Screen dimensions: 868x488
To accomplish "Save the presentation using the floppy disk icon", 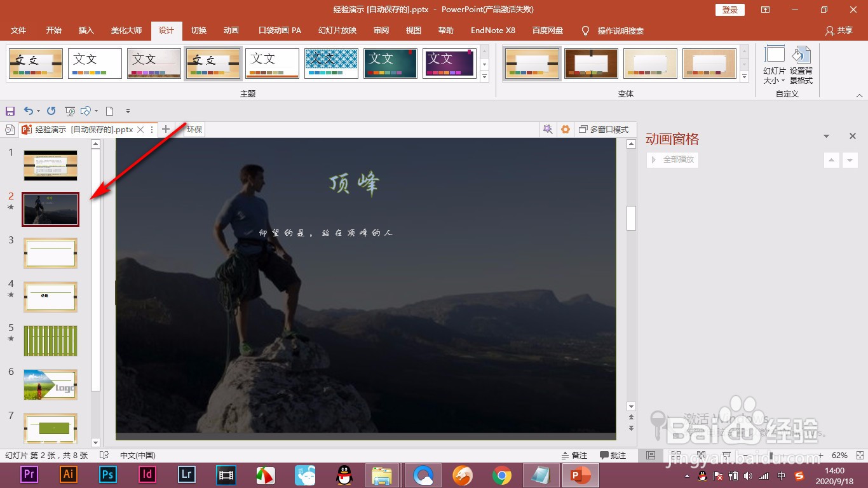I will point(10,111).
